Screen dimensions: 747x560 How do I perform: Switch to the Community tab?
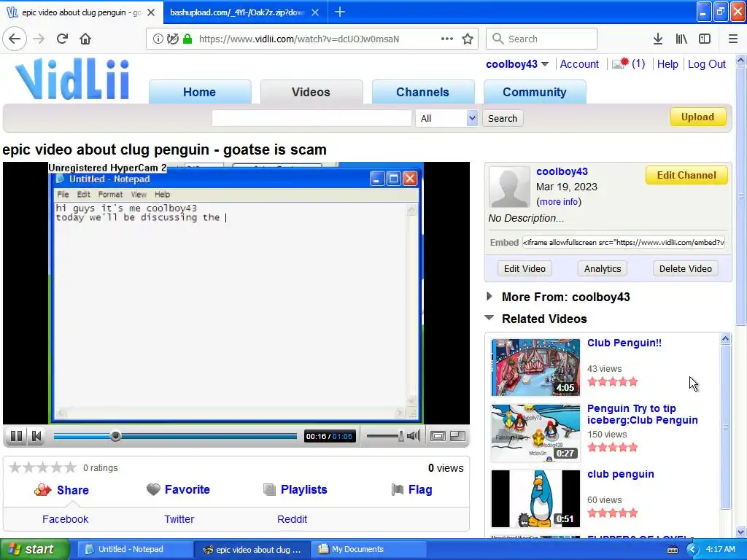coord(535,92)
